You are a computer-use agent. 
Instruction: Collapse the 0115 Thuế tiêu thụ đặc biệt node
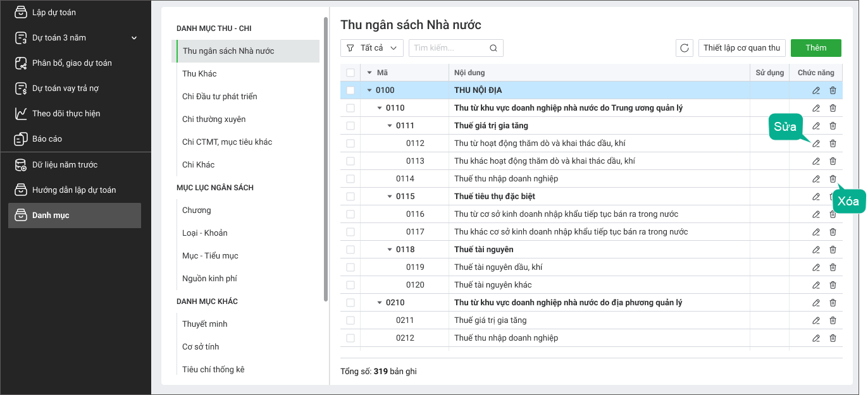390,197
